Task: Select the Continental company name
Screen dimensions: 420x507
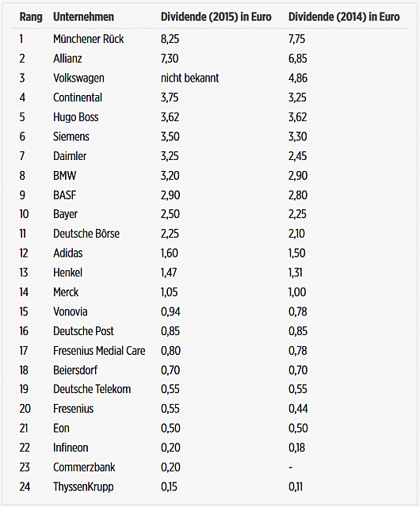Action: tap(78, 97)
